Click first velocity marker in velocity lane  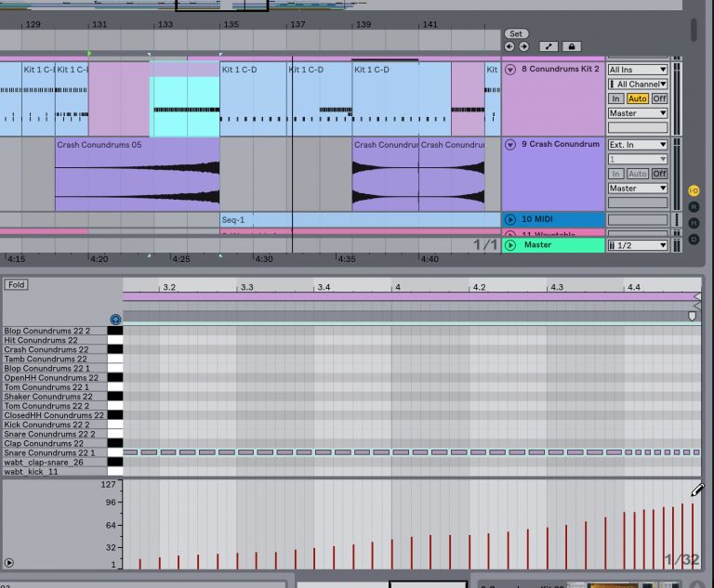click(139, 564)
